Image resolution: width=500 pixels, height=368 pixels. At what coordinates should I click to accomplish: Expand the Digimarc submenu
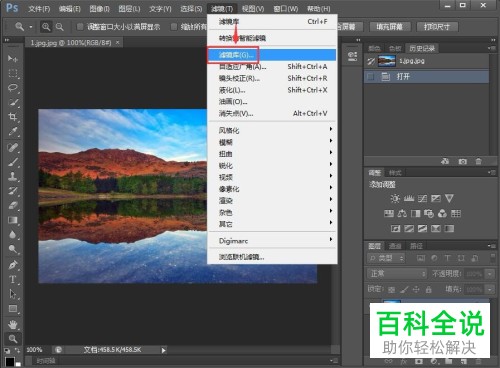pyautogui.click(x=272, y=241)
